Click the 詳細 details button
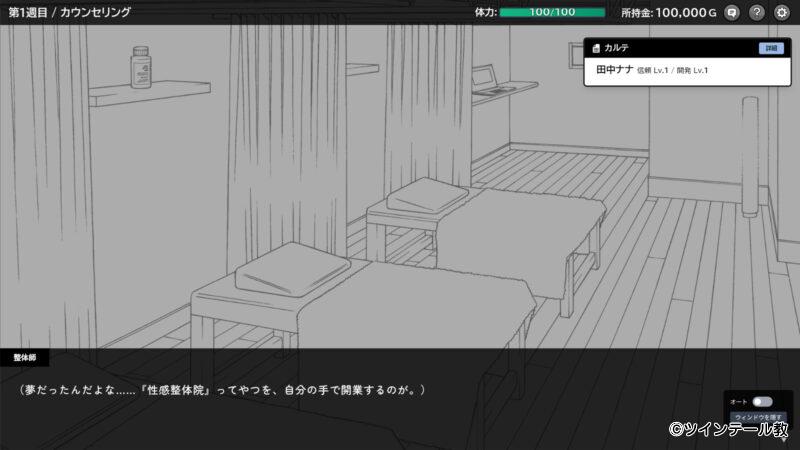This screenshot has height=450, width=800. [x=771, y=48]
